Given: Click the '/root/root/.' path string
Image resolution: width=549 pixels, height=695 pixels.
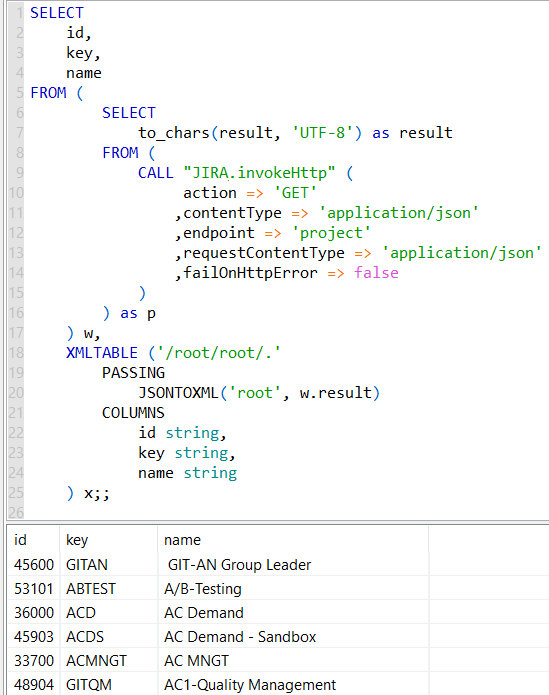Looking at the screenshot, I should (x=219, y=353).
